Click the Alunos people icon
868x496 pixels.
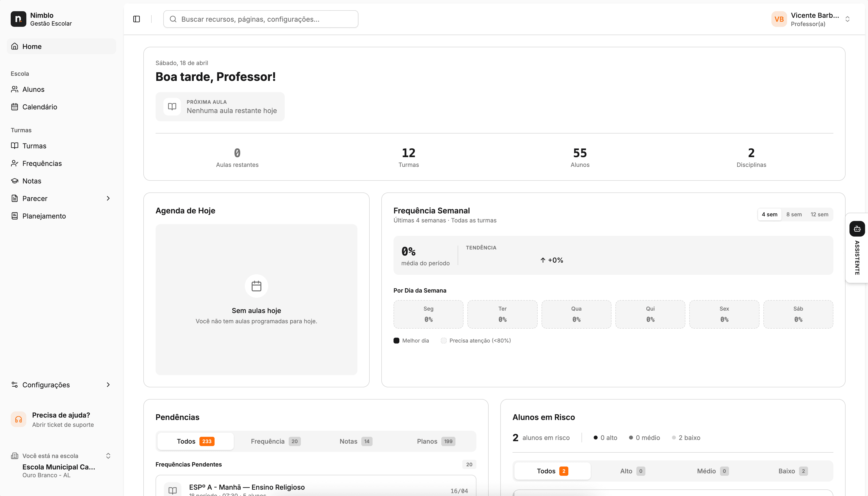coord(15,89)
